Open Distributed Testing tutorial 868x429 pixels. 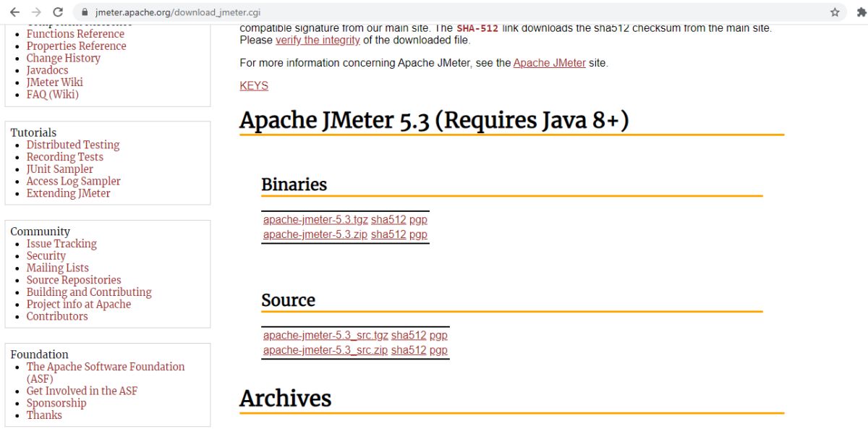tap(73, 145)
